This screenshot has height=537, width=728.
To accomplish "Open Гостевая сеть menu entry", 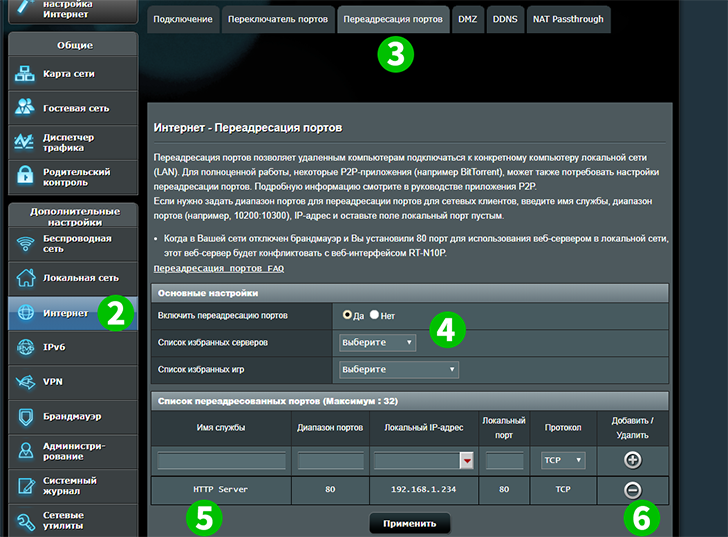I will [x=73, y=108].
